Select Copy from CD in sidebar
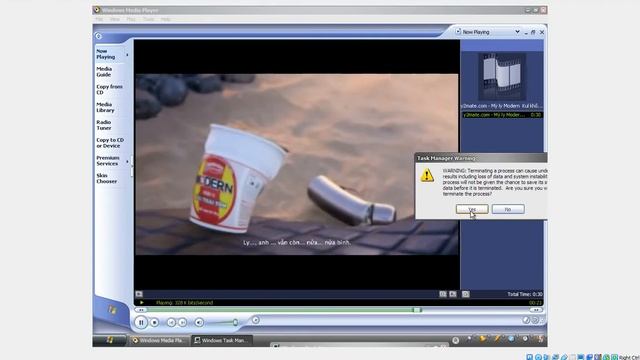Screen dimensions: 640x360 click(109, 90)
